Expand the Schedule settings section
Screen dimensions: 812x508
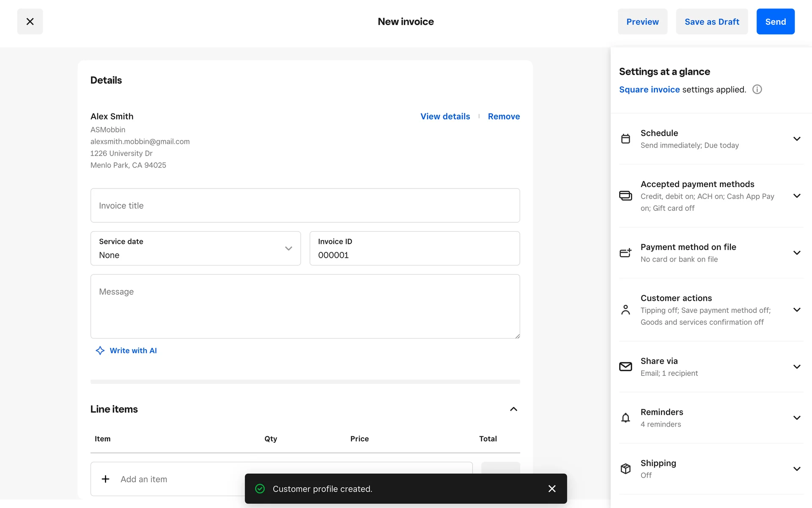pyautogui.click(x=797, y=139)
